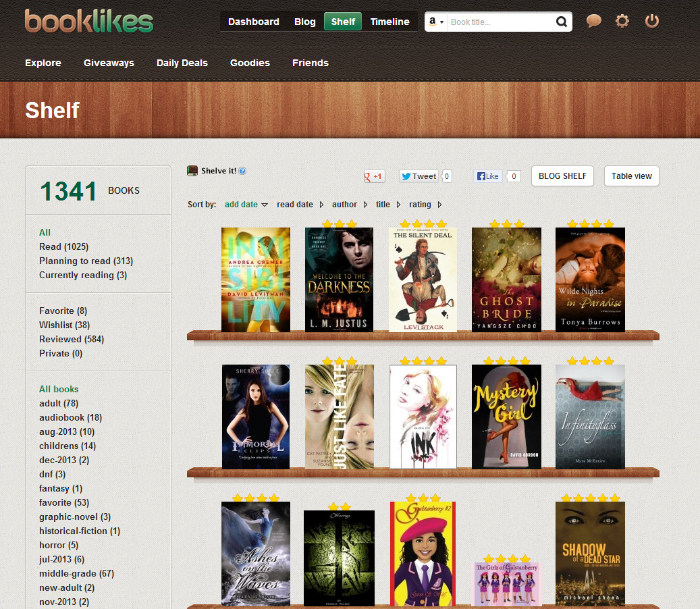Open the Offerings book cover
This screenshot has width=700, height=609.
(340, 558)
